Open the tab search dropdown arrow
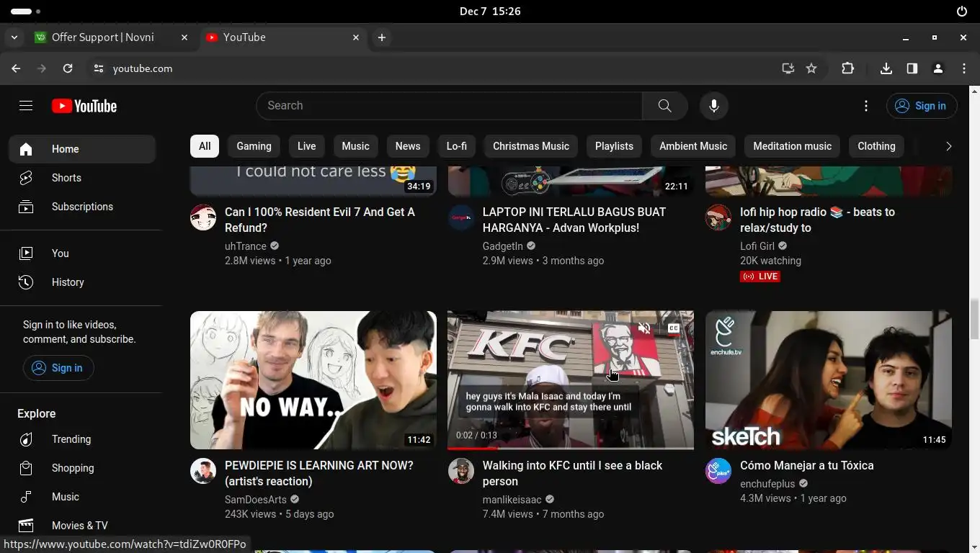Viewport: 980px width, 553px height. coord(14,37)
